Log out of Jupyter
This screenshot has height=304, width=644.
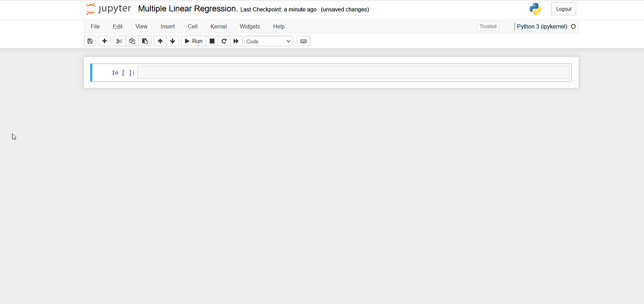tap(563, 9)
